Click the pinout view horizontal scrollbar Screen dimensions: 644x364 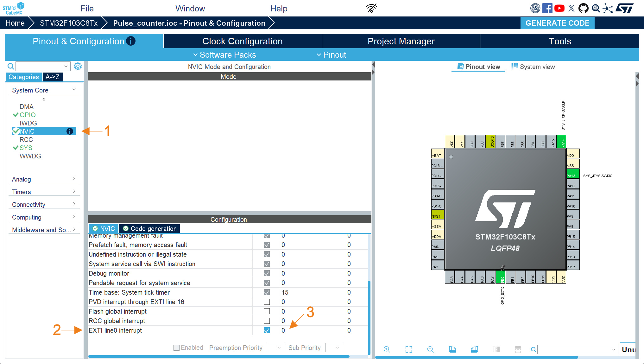[477, 357]
